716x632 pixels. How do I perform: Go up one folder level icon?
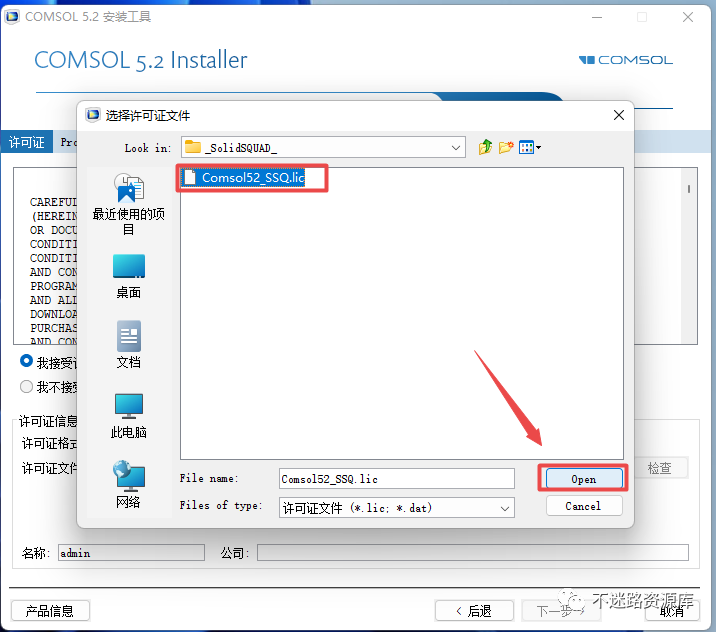(x=485, y=147)
